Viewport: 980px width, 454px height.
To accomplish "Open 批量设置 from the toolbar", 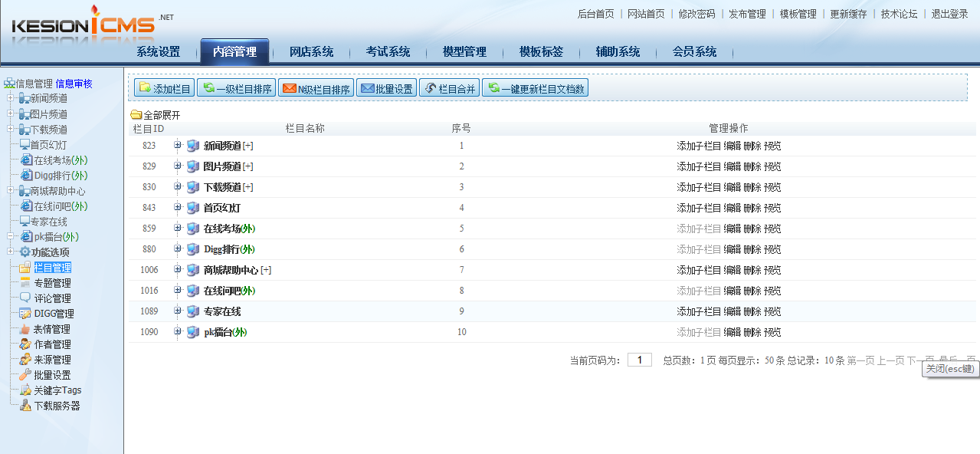I will [386, 89].
